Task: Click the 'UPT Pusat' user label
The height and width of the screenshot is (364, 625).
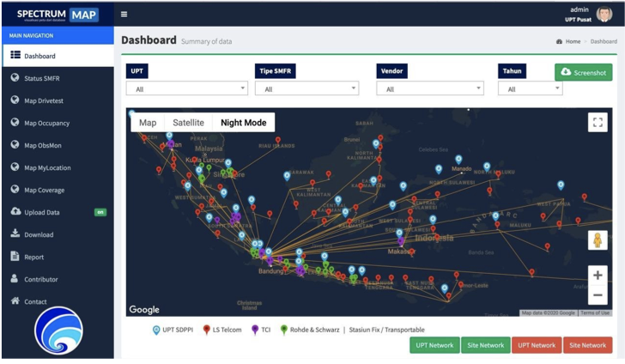Action: coord(578,20)
